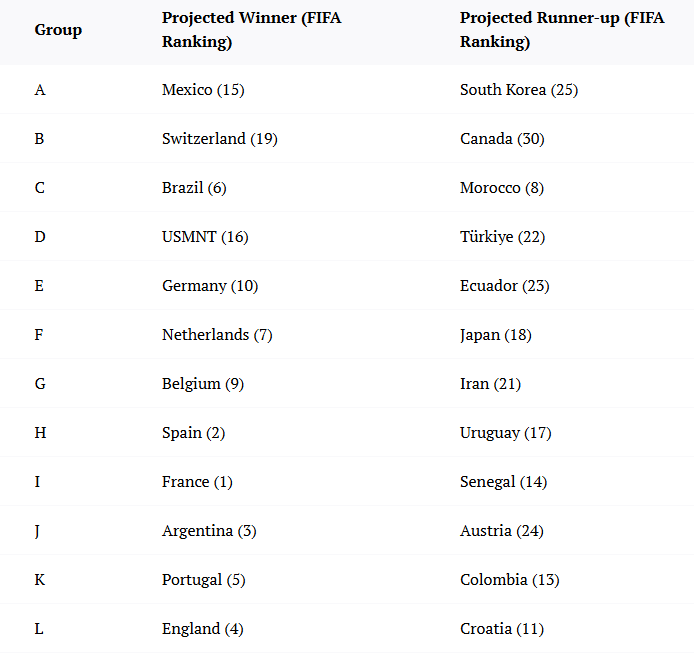The image size is (694, 660).
Task: Click the Projected Winner column header
Action: coord(251,31)
